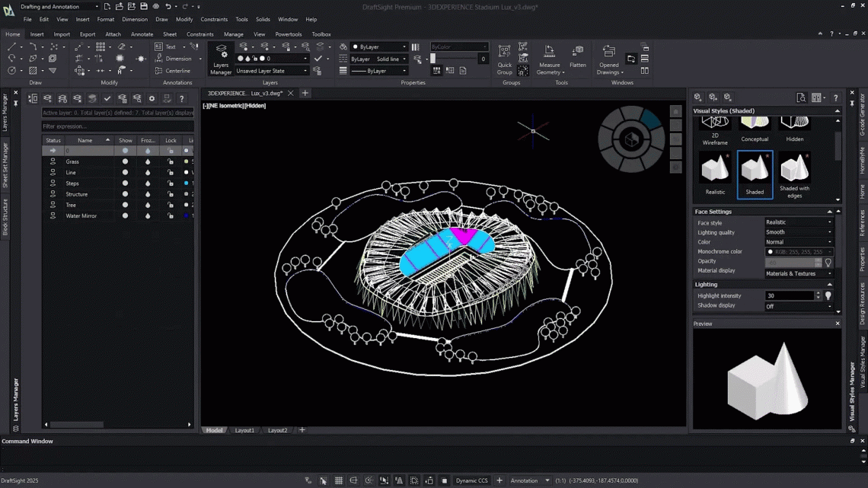The width and height of the screenshot is (868, 488).
Task: Click the help icon in the Layer Manager panel
Action: 180,97
